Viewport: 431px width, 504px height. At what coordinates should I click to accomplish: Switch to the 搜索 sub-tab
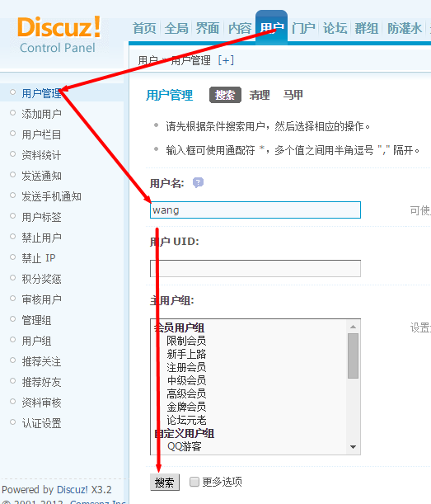[x=225, y=95]
